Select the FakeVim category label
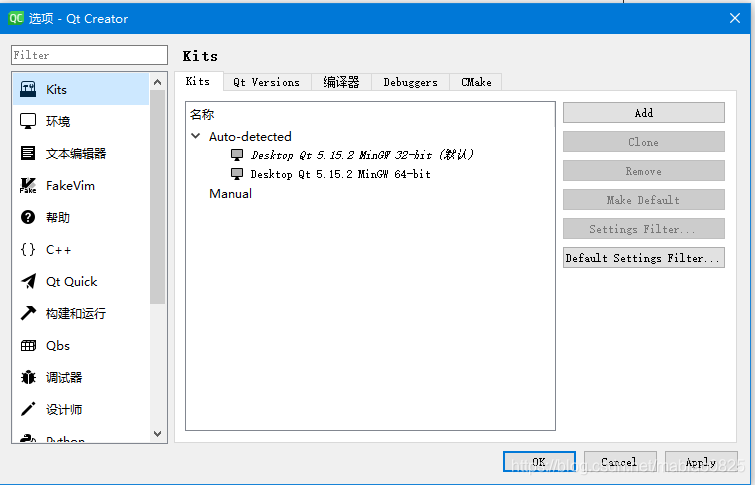This screenshot has width=755, height=485. [70, 185]
